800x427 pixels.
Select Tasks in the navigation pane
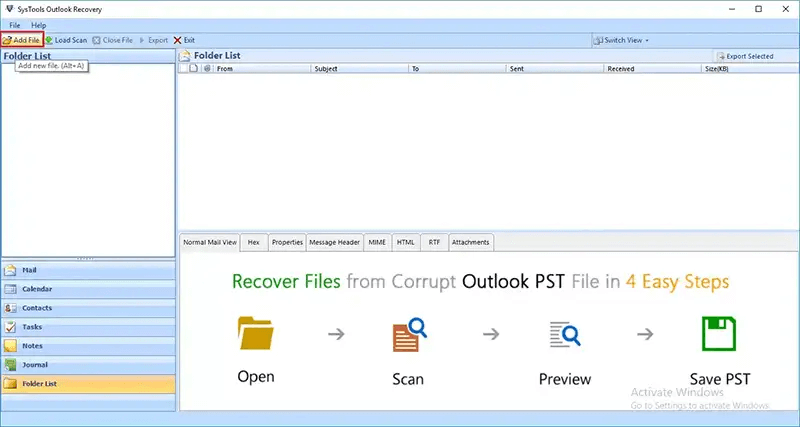pos(88,327)
